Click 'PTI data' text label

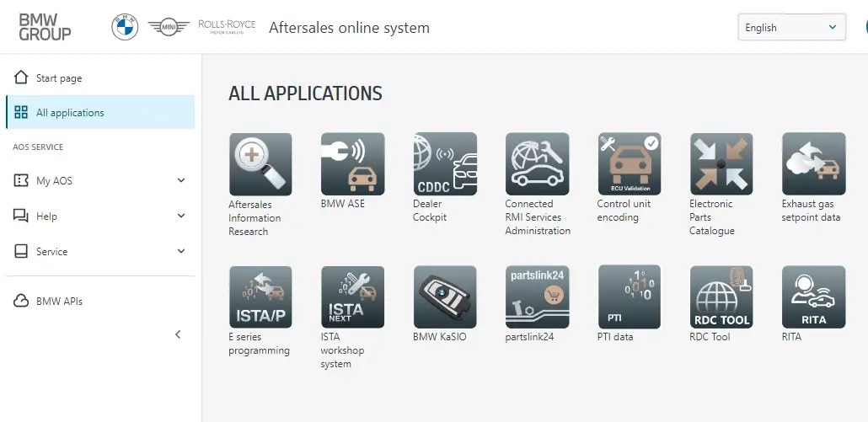pyautogui.click(x=615, y=336)
